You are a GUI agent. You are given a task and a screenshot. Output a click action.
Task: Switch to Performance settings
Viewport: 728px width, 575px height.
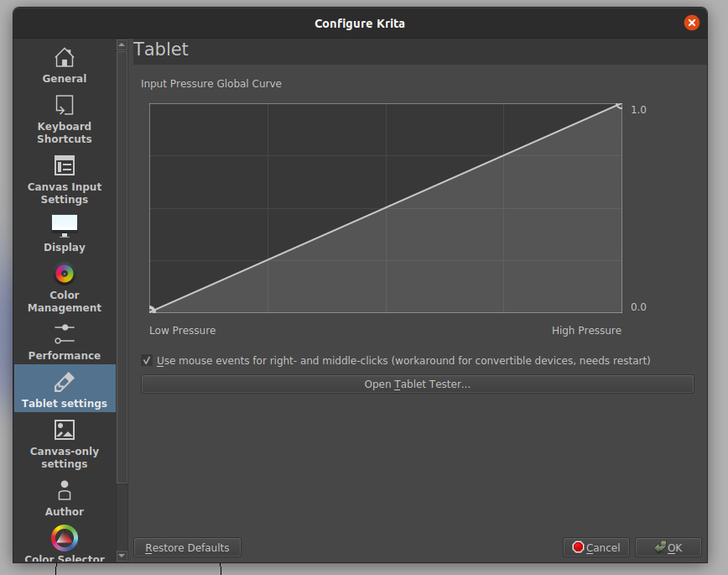pos(65,342)
